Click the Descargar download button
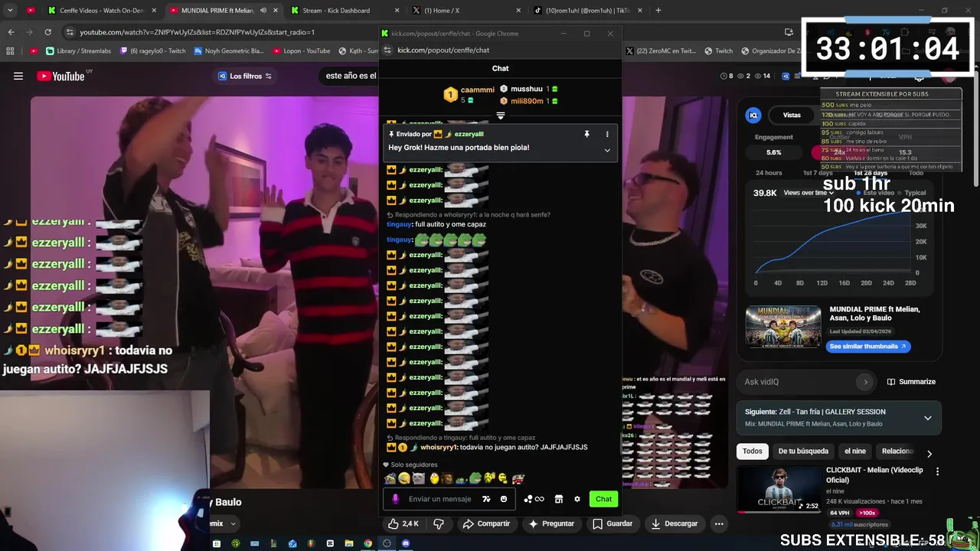This screenshot has height=551, width=980. tap(674, 523)
